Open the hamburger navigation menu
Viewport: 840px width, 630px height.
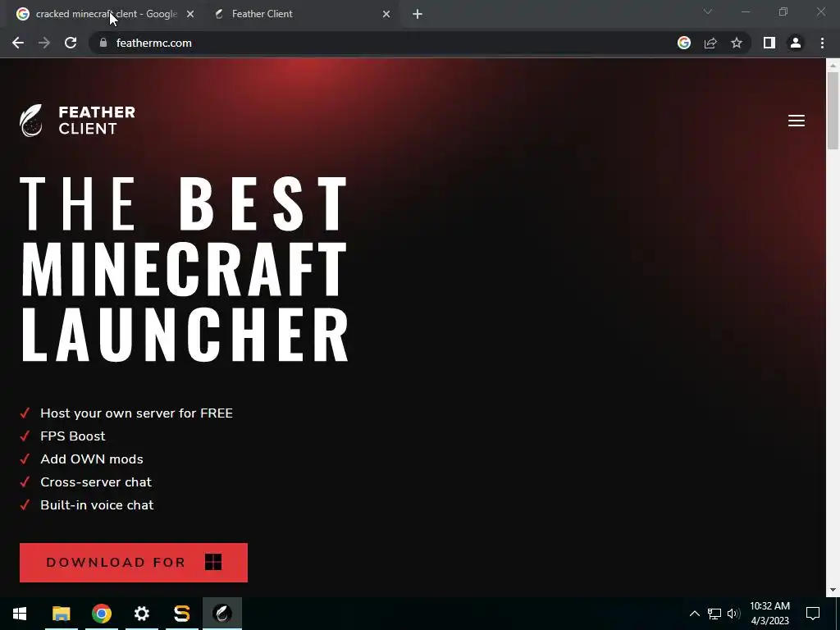pos(796,121)
